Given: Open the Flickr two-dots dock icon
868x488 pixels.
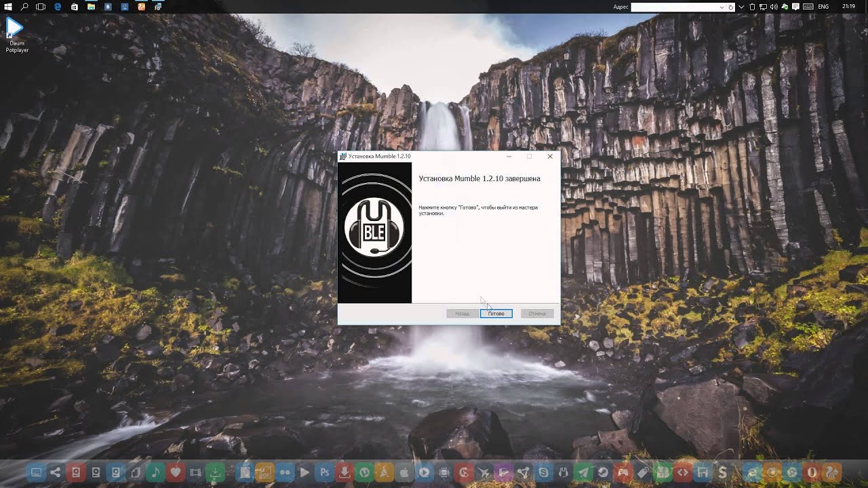Looking at the screenshot, I should point(285,472).
